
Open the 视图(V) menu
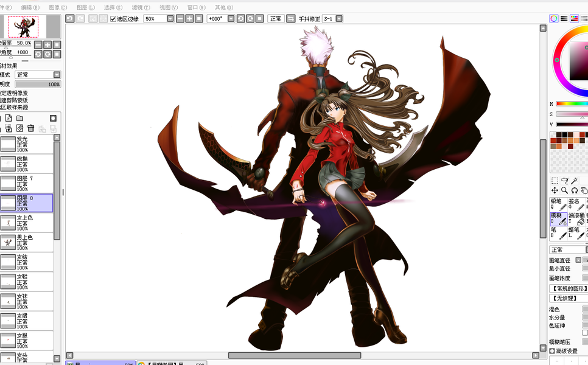169,7
